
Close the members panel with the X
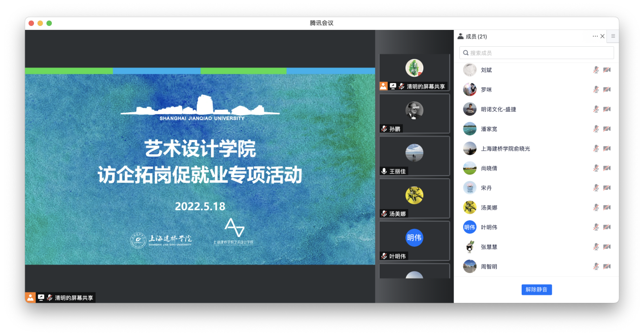[602, 37]
